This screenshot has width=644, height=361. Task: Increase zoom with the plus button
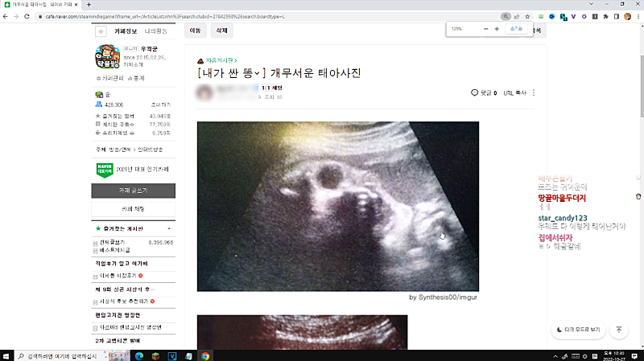pyautogui.click(x=497, y=29)
